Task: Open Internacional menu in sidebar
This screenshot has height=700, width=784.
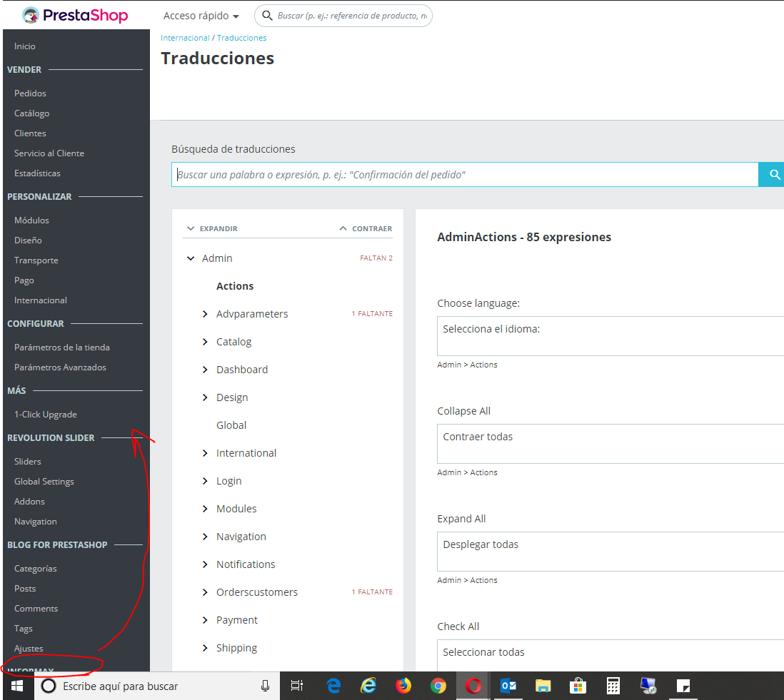Action: [x=41, y=300]
